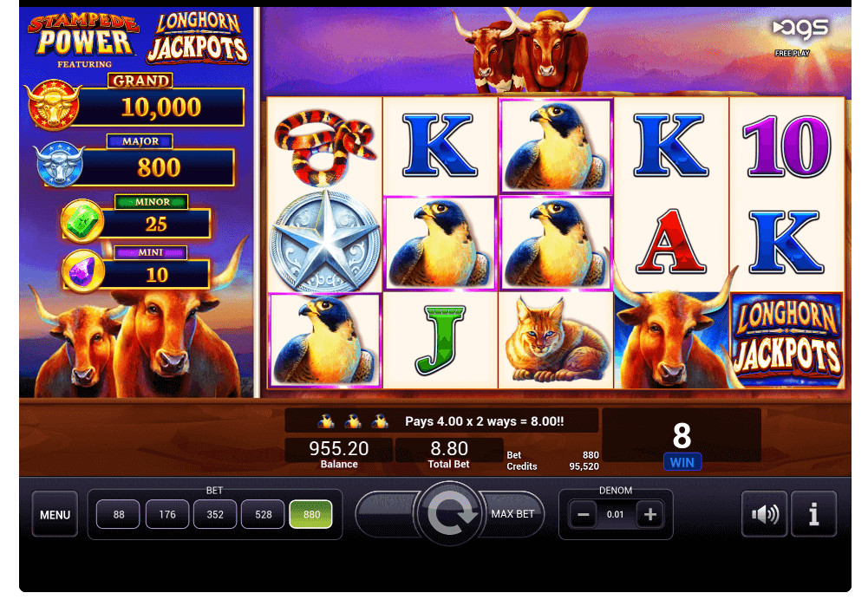Click the bobcat symbol on reel three
The image size is (868, 606).
tap(556, 341)
